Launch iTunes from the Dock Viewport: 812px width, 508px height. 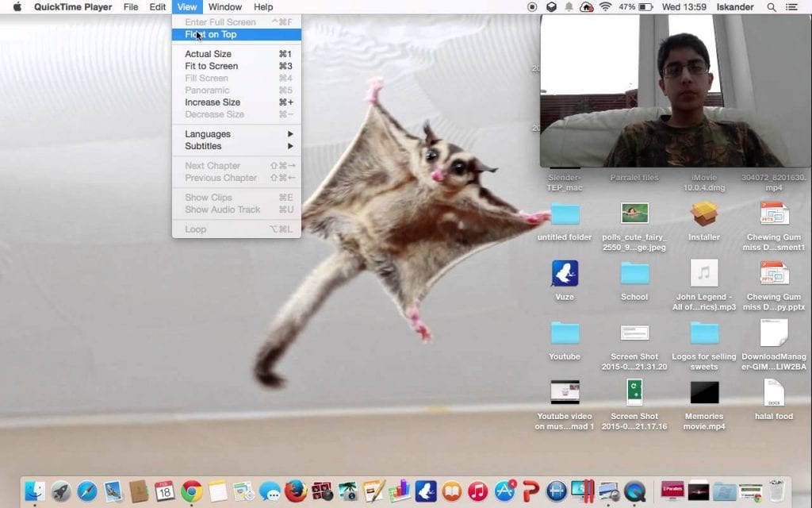click(x=477, y=492)
